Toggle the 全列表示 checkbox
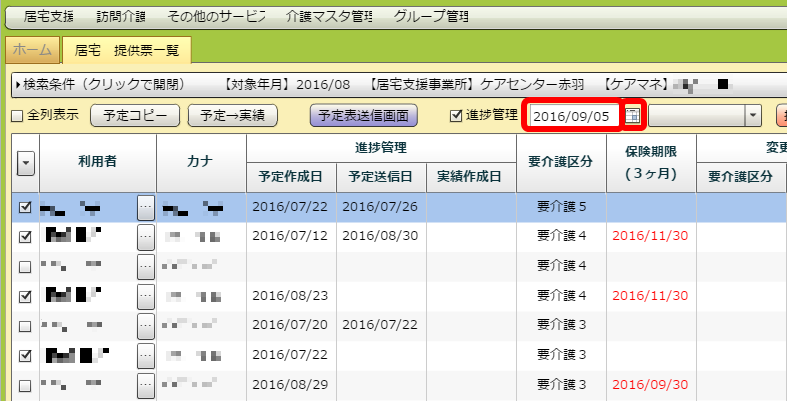 [x=17, y=116]
